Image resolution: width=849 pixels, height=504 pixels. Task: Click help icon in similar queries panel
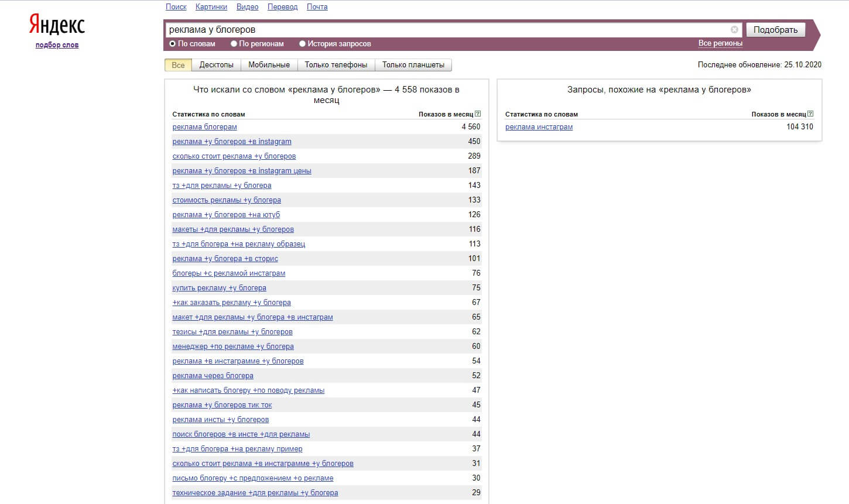tap(810, 114)
